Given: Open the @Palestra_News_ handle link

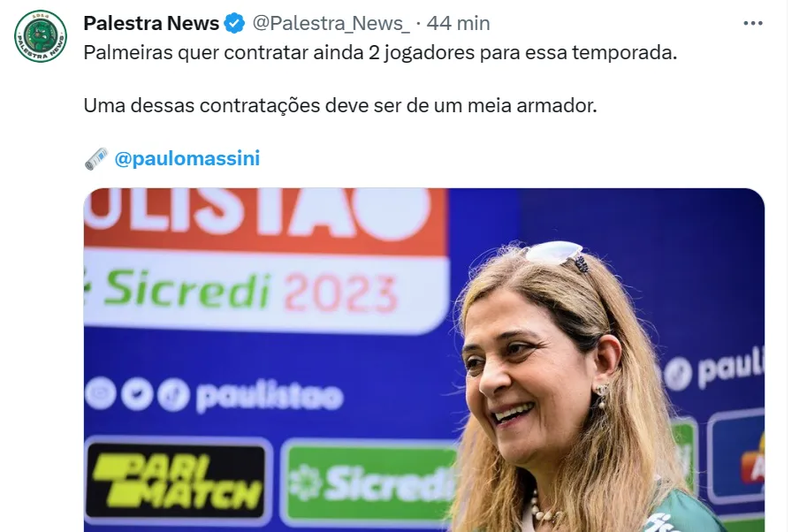Looking at the screenshot, I should coord(331,24).
